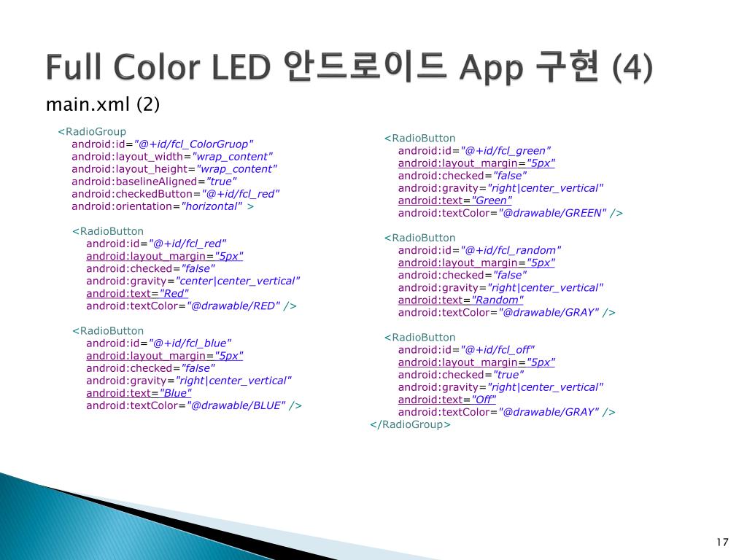Click checked="false" line in fcl_random block

462,275
